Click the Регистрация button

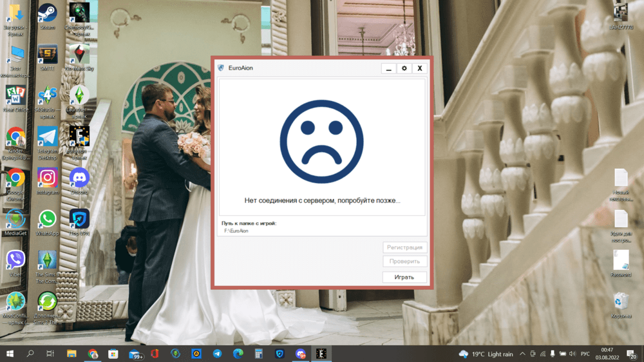(404, 247)
